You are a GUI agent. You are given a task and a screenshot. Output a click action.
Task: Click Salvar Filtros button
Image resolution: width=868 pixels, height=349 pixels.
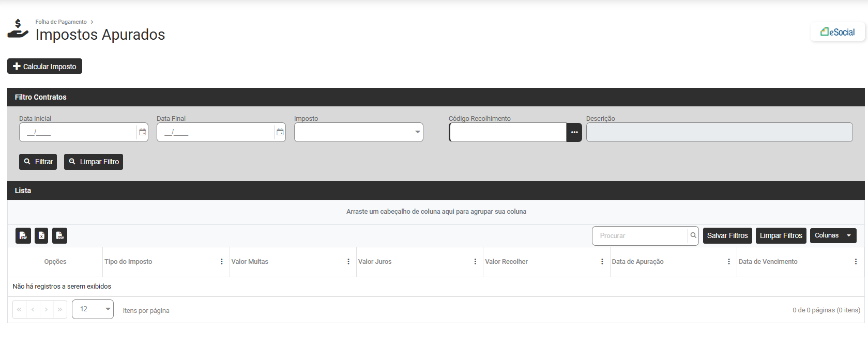click(x=727, y=235)
